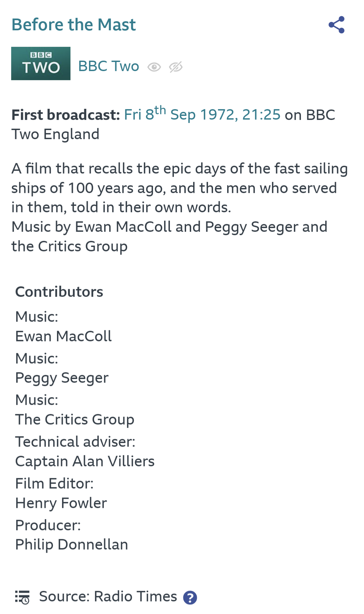Toggle the crossed-out eye icon
The image size is (364, 614).
pyautogui.click(x=176, y=67)
